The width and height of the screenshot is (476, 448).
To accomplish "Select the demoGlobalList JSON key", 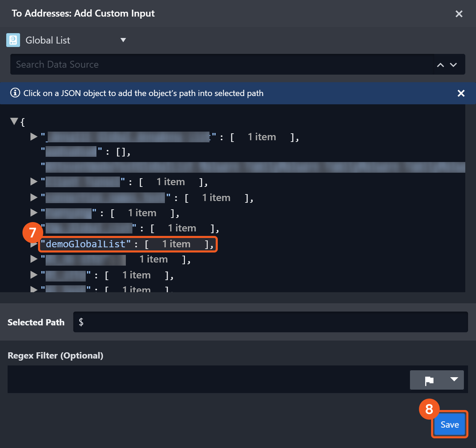I will [x=86, y=244].
